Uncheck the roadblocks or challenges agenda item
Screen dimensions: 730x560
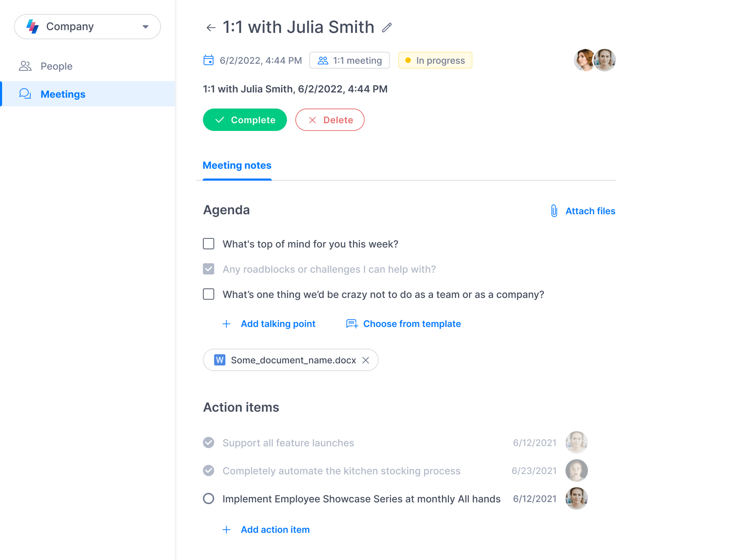[x=208, y=269]
